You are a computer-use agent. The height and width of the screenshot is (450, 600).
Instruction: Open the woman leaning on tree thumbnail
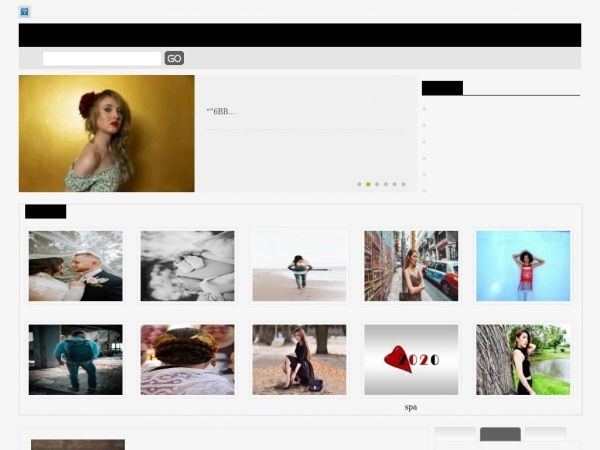pos(523,360)
